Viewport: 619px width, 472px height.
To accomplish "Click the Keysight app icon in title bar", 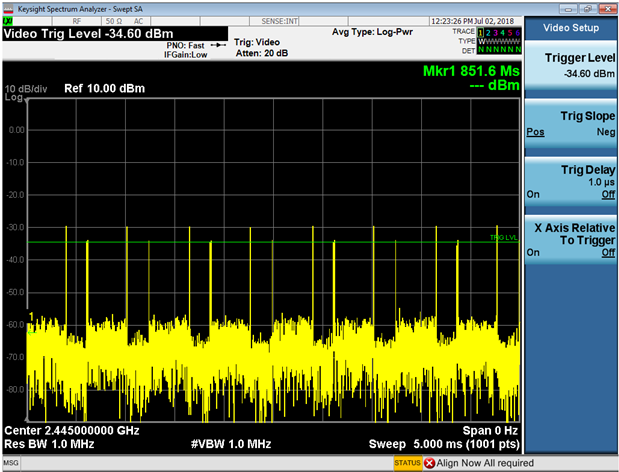I will pyautogui.click(x=9, y=9).
